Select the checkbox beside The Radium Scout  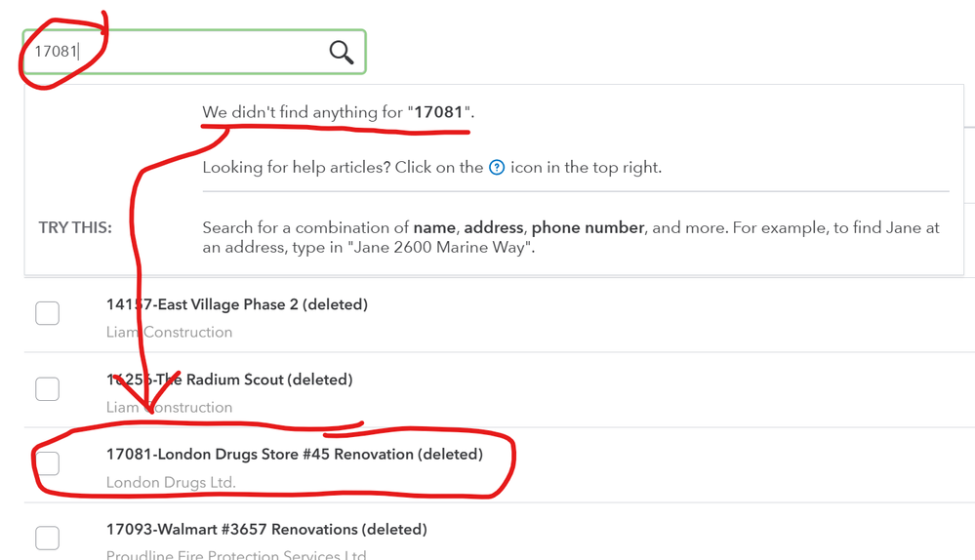47,388
